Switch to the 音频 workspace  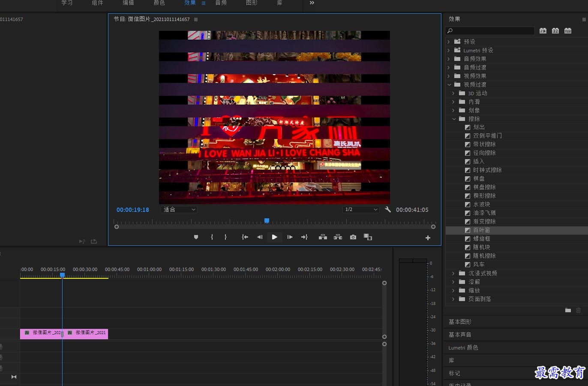[x=221, y=3]
